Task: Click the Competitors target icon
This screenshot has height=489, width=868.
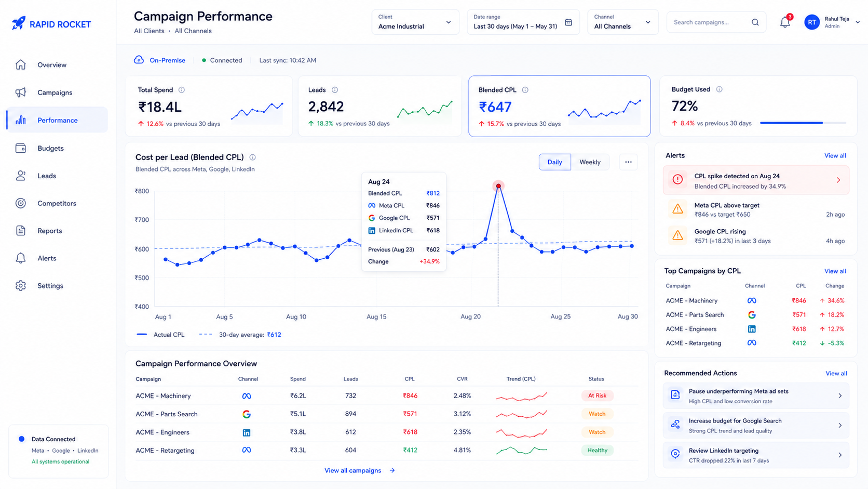Action: click(21, 203)
